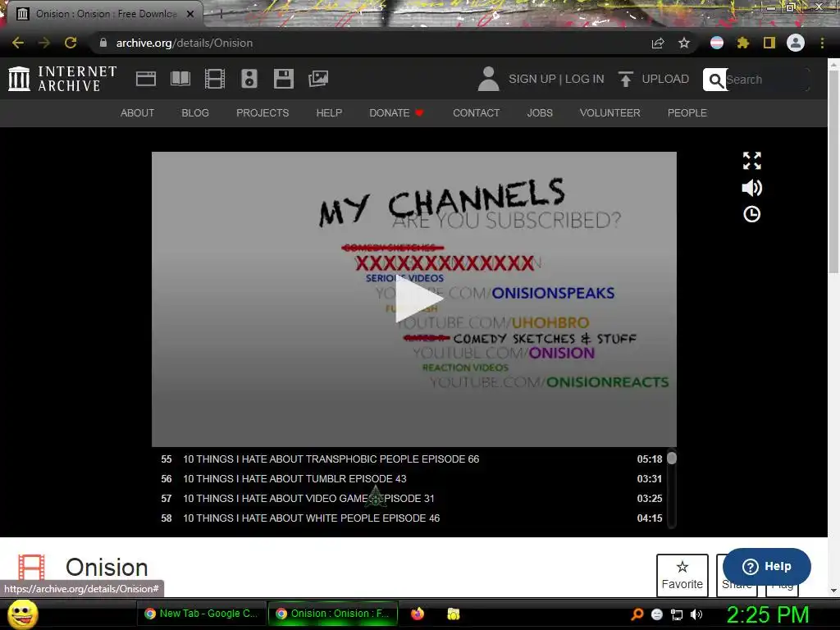
Task: Toggle fullscreen for the video player
Action: (751, 161)
